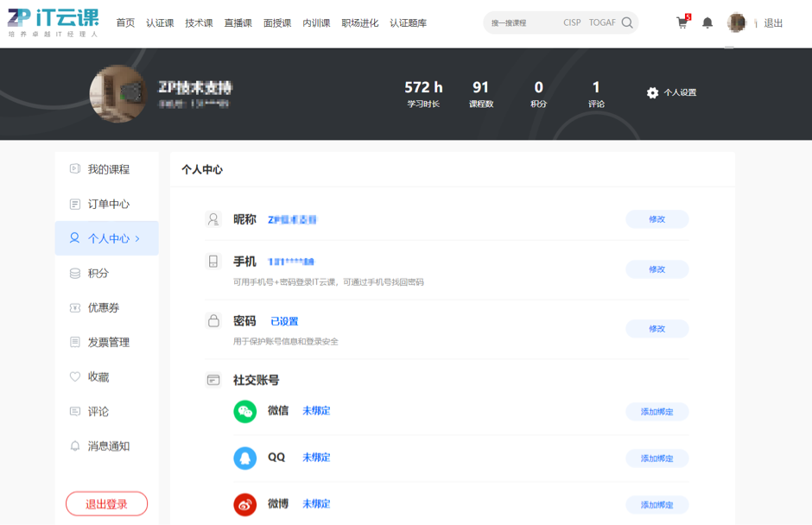Expand the 个人中心 sidebar chevron
Image resolution: width=812 pixels, height=525 pixels.
(137, 238)
